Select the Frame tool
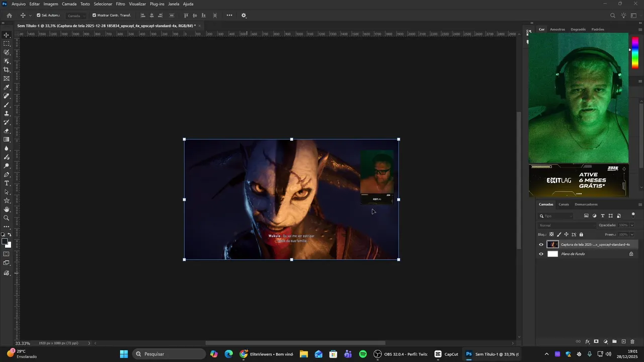The image size is (644, 362). (x=7, y=78)
